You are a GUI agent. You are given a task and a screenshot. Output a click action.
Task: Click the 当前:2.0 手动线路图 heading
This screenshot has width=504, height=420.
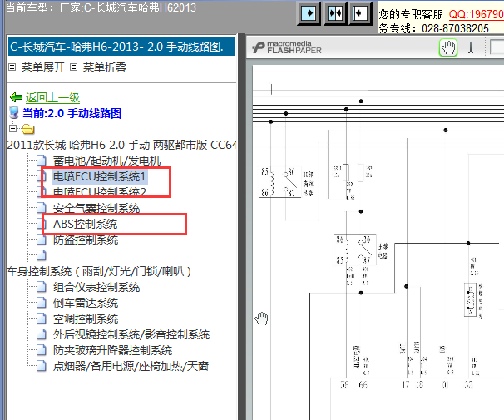pos(72,113)
